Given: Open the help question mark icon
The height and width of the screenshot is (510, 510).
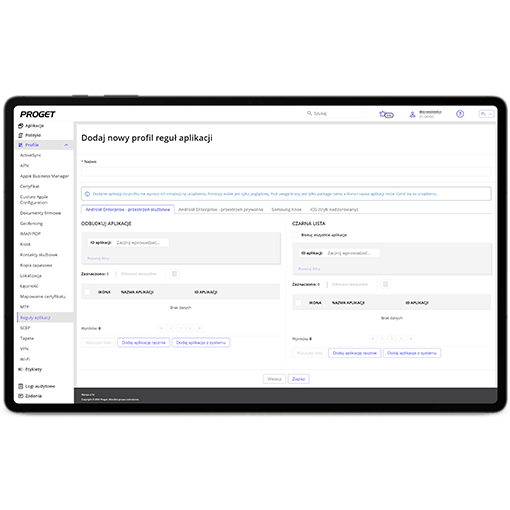Looking at the screenshot, I should coord(460,114).
